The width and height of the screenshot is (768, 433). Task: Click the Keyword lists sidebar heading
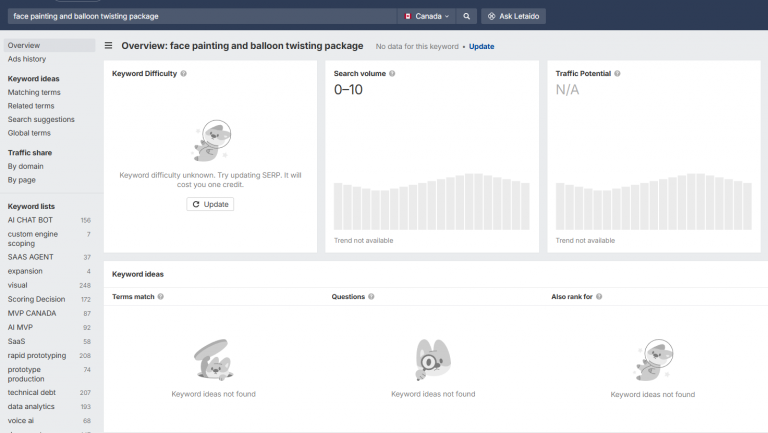click(31, 206)
